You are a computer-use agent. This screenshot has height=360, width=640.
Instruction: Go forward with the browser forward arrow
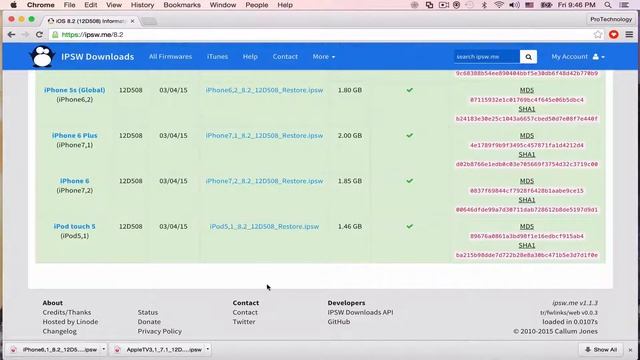click(x=25, y=35)
